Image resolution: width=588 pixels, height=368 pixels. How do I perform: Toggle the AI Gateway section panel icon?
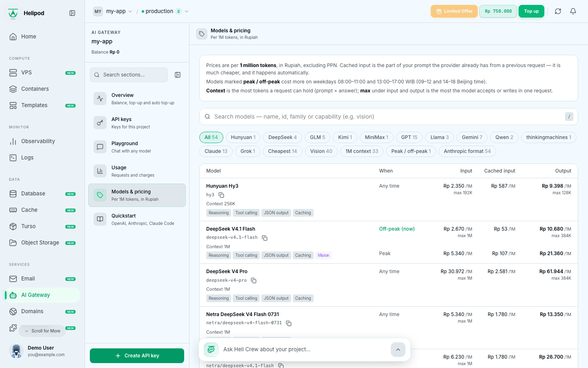click(178, 75)
